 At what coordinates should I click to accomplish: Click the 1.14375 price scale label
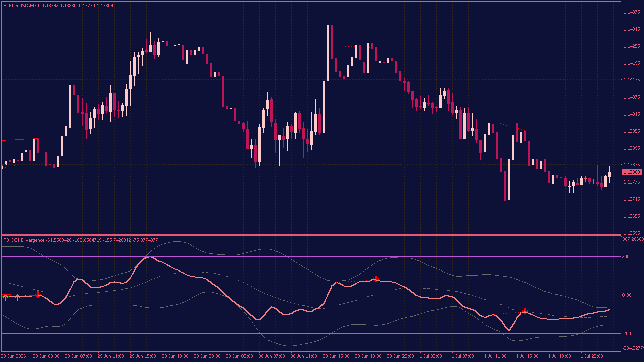click(632, 12)
